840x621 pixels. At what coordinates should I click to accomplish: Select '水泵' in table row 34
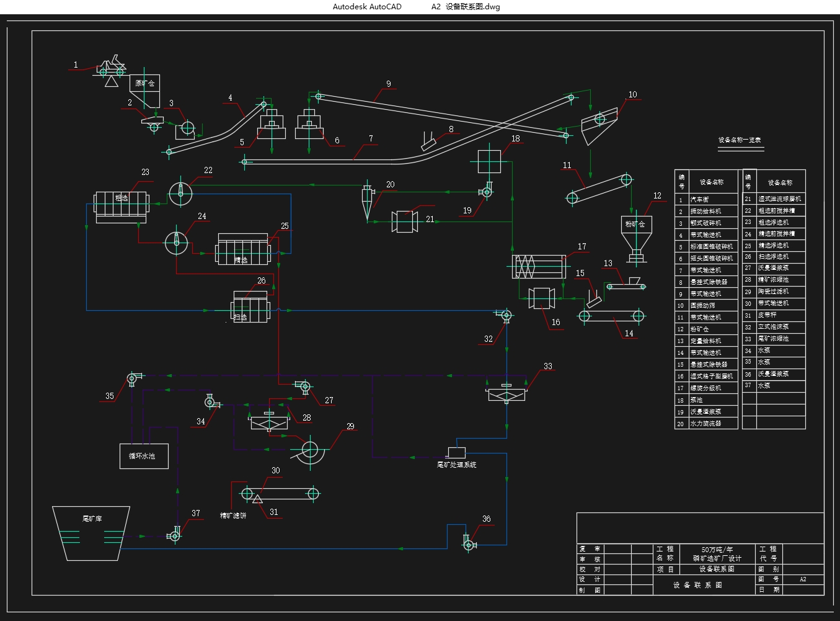764,351
